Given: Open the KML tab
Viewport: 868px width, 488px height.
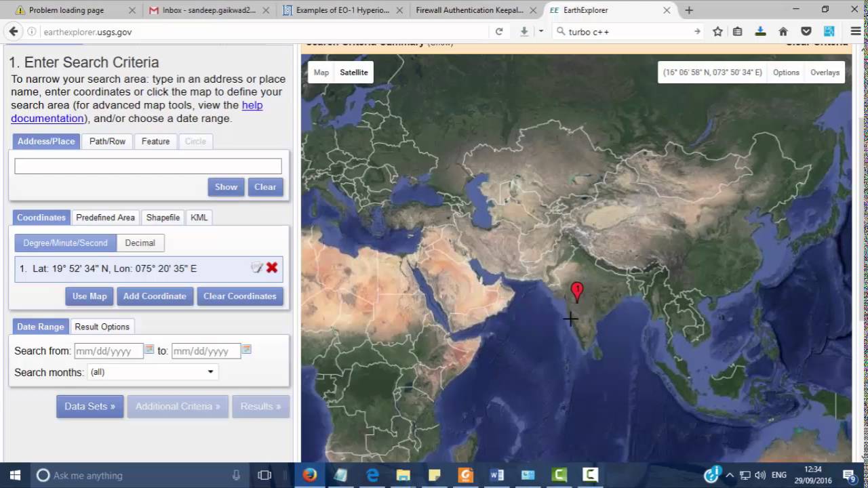Looking at the screenshot, I should point(199,218).
